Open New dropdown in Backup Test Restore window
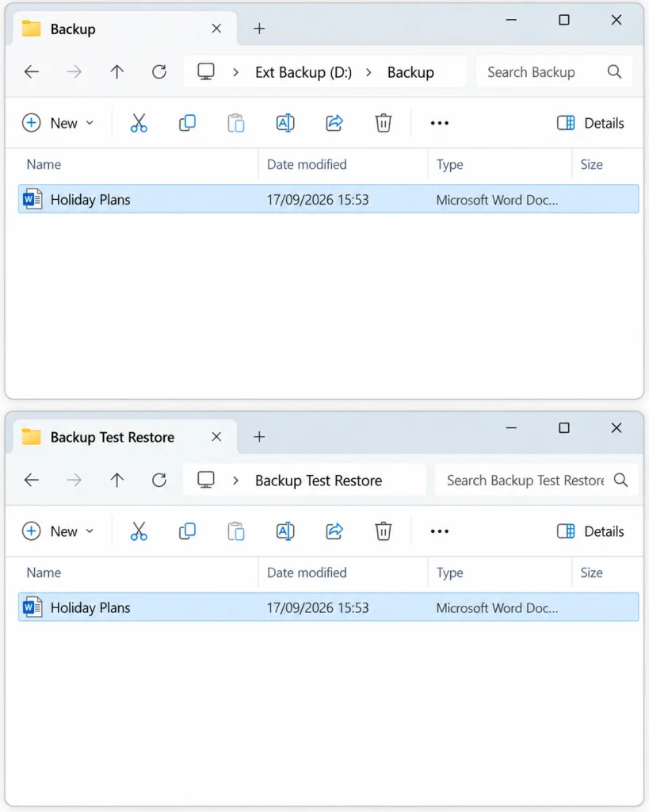 [58, 531]
